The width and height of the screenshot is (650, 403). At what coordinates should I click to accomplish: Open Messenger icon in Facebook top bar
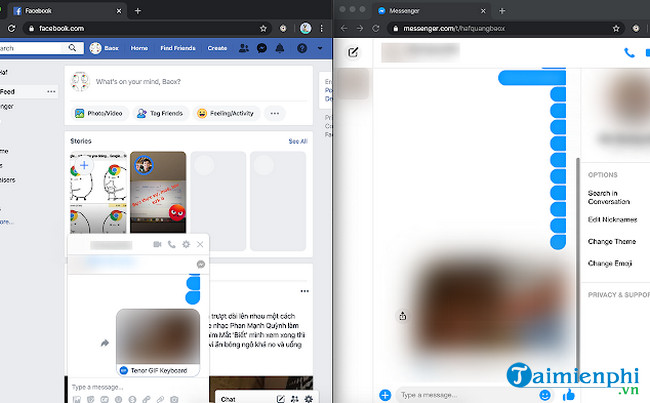[261, 48]
